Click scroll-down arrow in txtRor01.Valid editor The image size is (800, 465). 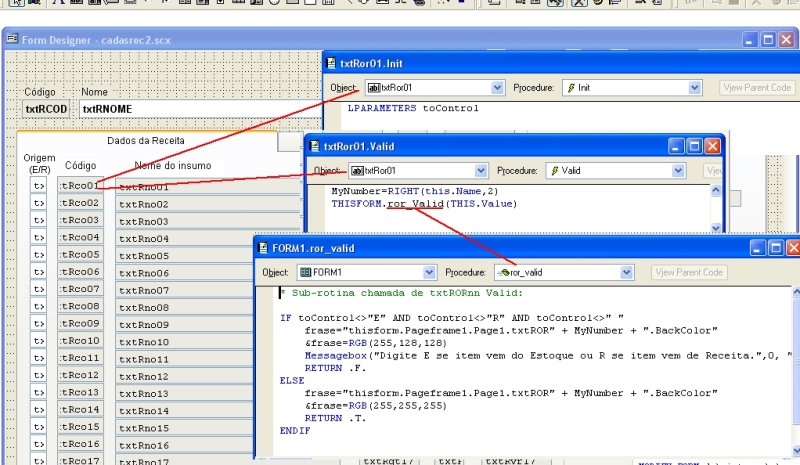coord(716,228)
